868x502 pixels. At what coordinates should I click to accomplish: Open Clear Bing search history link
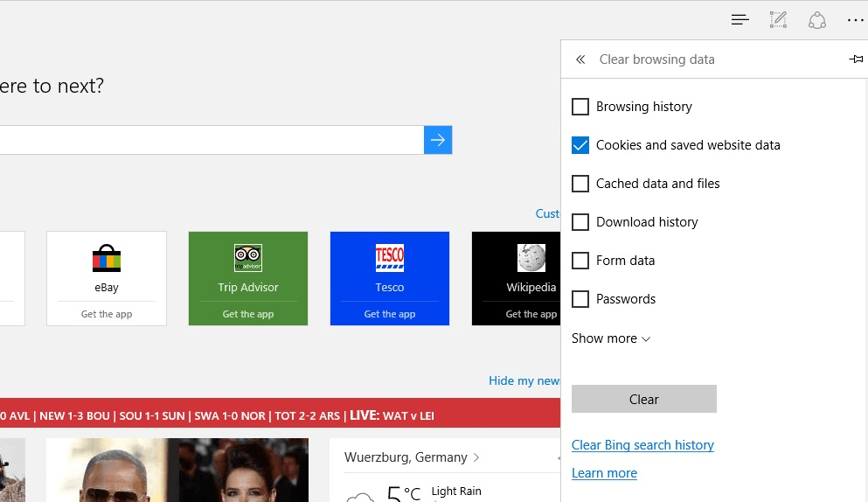pos(642,445)
